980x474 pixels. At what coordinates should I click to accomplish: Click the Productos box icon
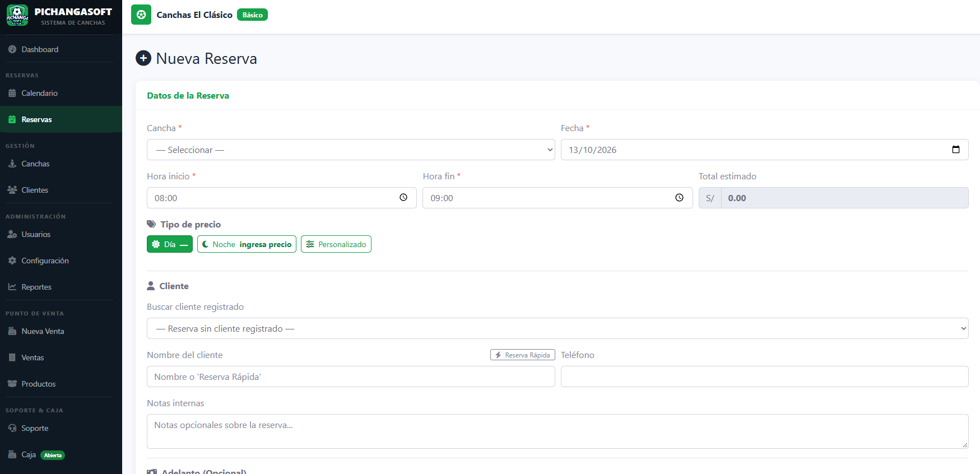12,384
